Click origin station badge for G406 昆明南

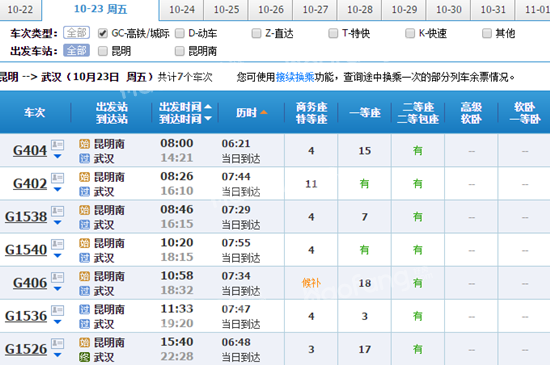click(85, 276)
